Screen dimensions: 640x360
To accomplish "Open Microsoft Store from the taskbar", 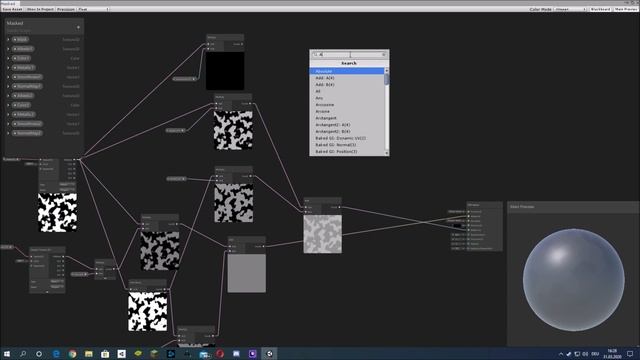I will [105, 353].
